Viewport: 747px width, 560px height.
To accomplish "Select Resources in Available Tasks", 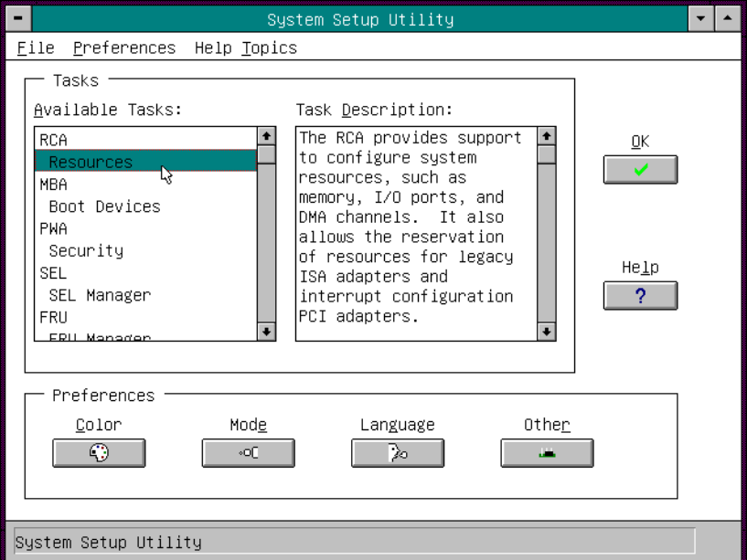I will tap(91, 163).
